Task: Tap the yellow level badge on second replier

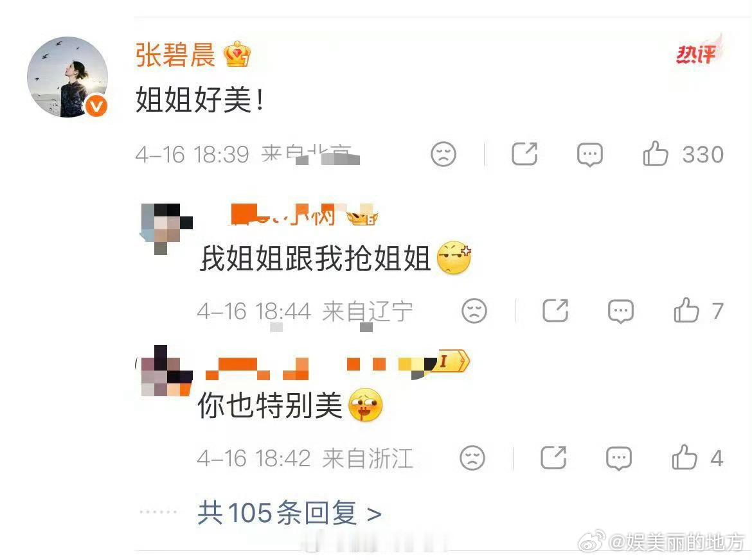Action: [452, 362]
